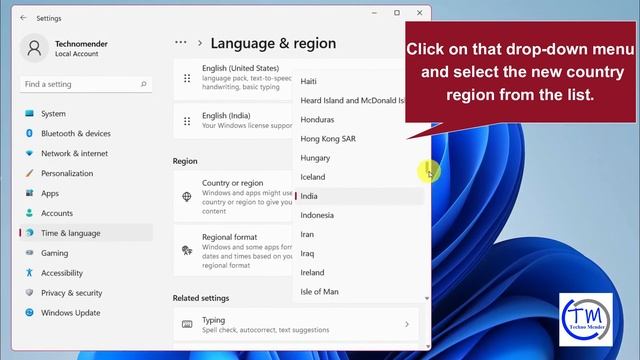640x360 pixels.
Task: Select Honduras from country list
Action: tap(317, 120)
